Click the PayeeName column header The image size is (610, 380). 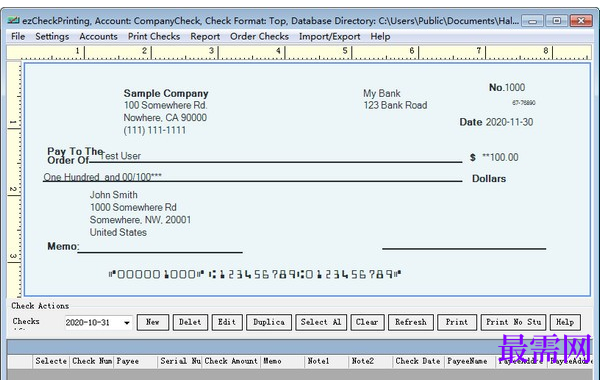(x=470, y=361)
